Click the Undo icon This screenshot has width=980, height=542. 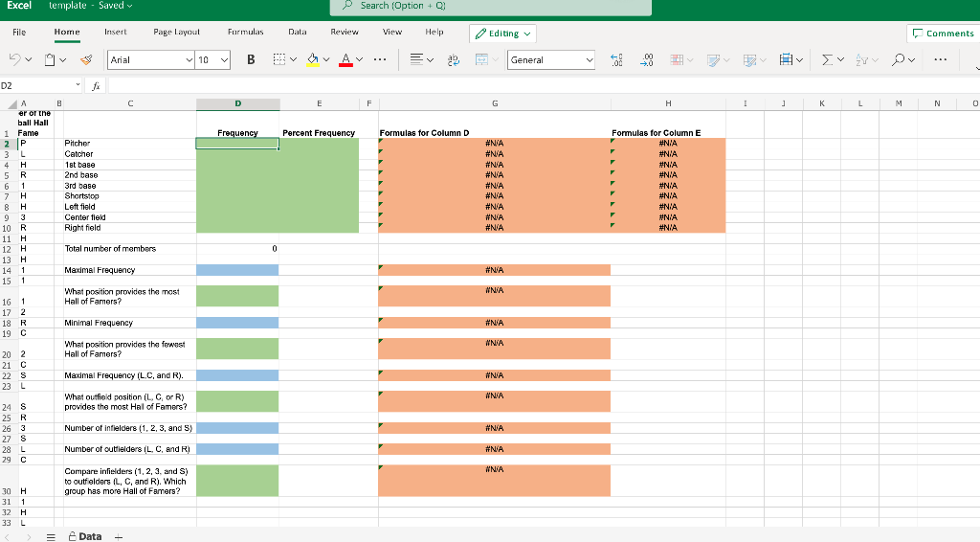pyautogui.click(x=14, y=59)
